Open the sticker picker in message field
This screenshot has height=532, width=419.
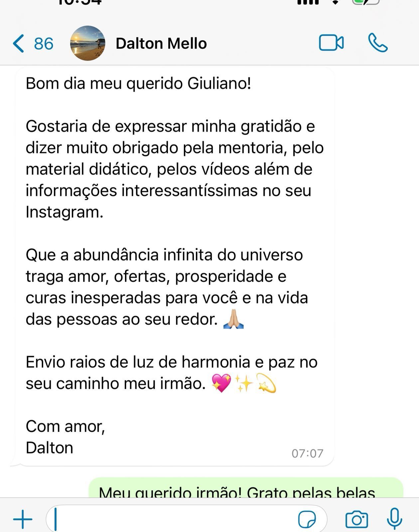pos(307,519)
